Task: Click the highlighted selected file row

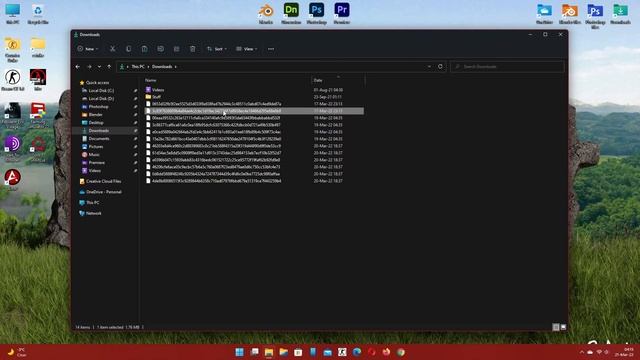Action: (254, 111)
